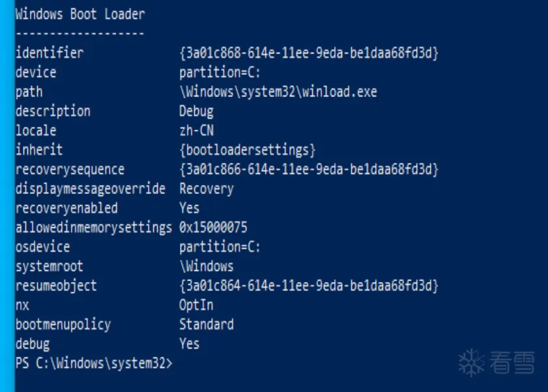Image resolution: width=548 pixels, height=392 pixels.
Task: Click the 0x15000075 memory settings value
Action: [x=213, y=227]
